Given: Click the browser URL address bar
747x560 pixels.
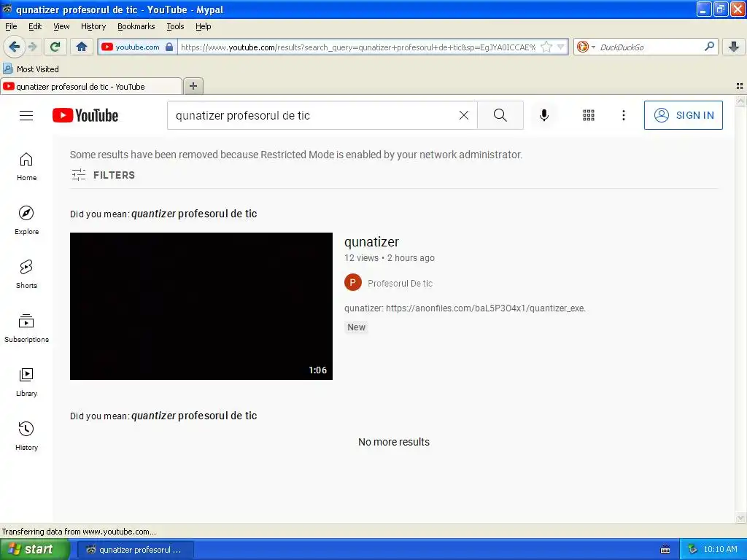Looking at the screenshot, I should pyautogui.click(x=357, y=47).
